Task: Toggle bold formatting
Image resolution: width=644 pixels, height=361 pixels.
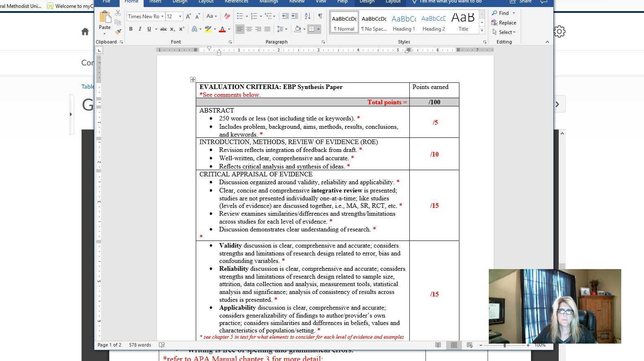Action: [x=131, y=29]
